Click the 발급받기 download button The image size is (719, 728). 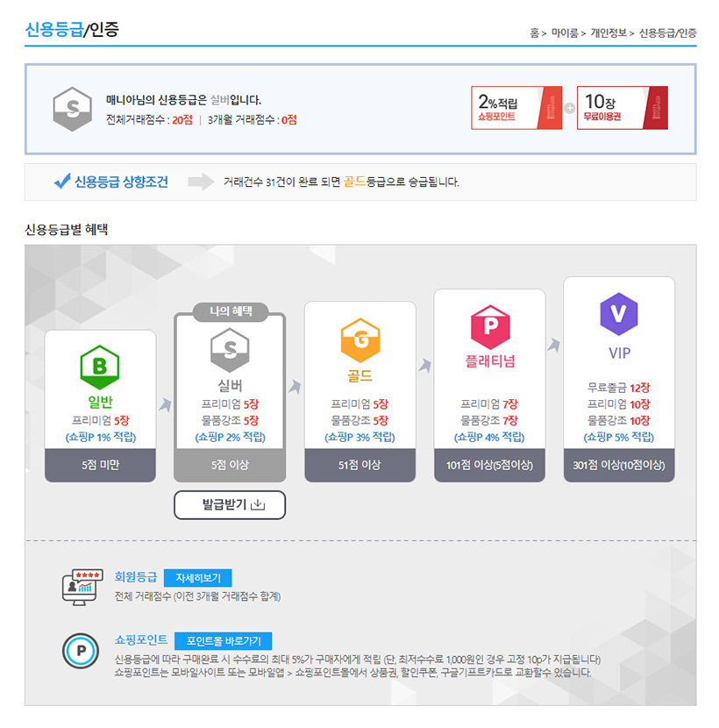click(230, 504)
